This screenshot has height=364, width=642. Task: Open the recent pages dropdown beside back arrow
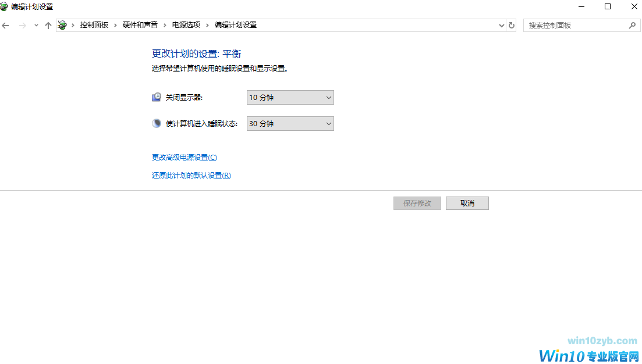click(36, 25)
